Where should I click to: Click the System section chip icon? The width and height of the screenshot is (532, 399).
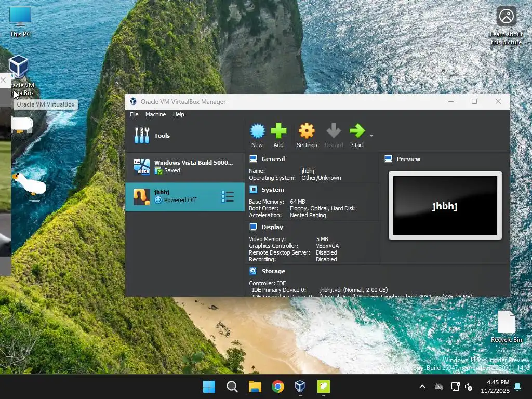253,189
